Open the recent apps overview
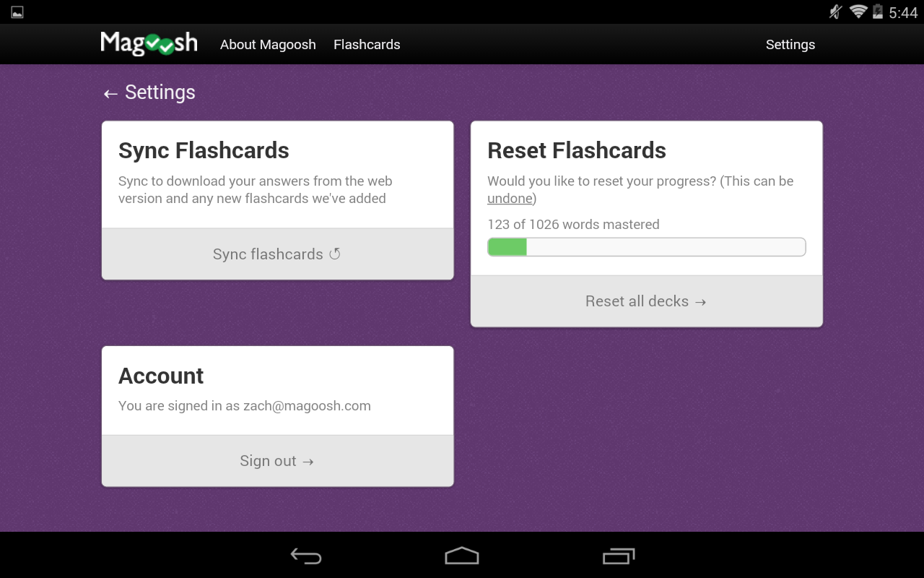Image resolution: width=924 pixels, height=578 pixels. (618, 556)
